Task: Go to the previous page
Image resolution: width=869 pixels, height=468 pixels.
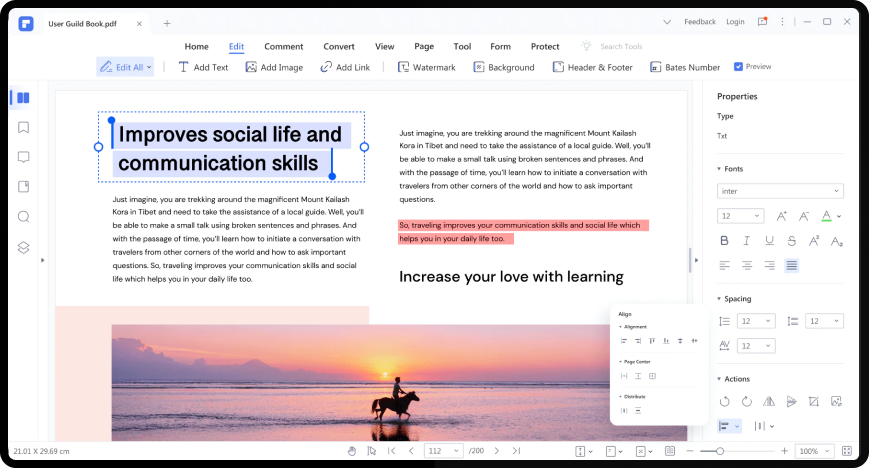Action: 411,451
